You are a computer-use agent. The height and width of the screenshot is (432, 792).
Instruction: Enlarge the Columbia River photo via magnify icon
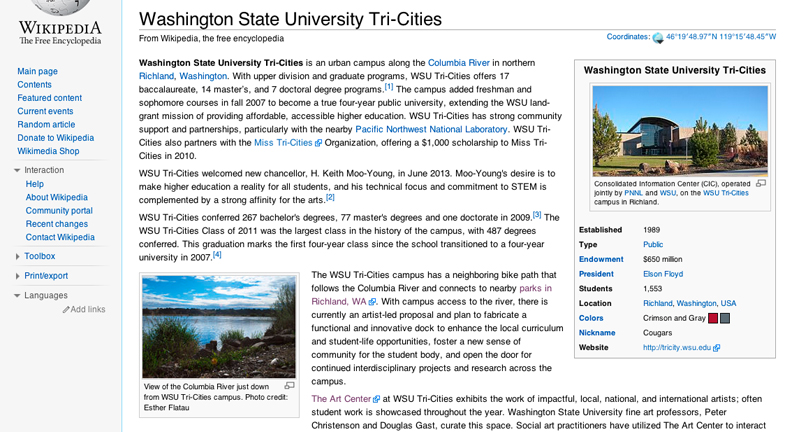pyautogui.click(x=289, y=386)
